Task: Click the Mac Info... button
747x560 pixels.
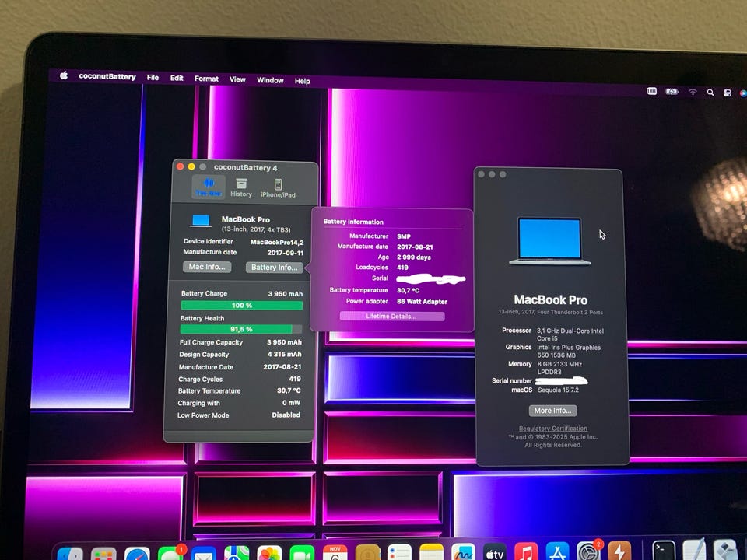Action: coord(207,267)
